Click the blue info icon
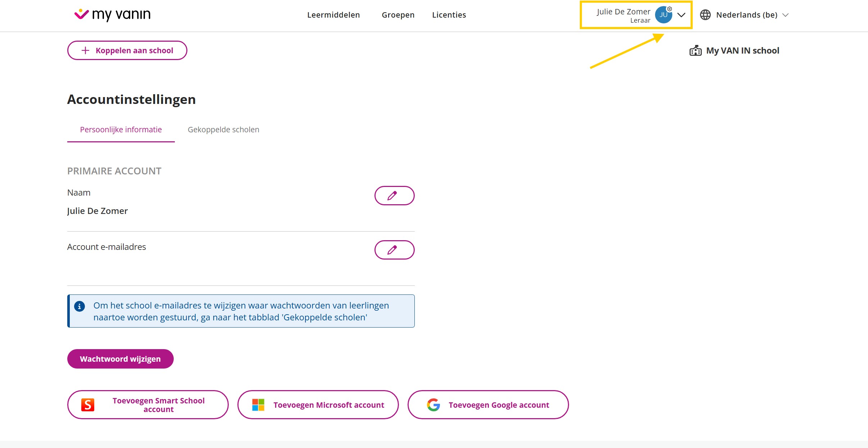The height and width of the screenshot is (448, 868). [x=79, y=306]
